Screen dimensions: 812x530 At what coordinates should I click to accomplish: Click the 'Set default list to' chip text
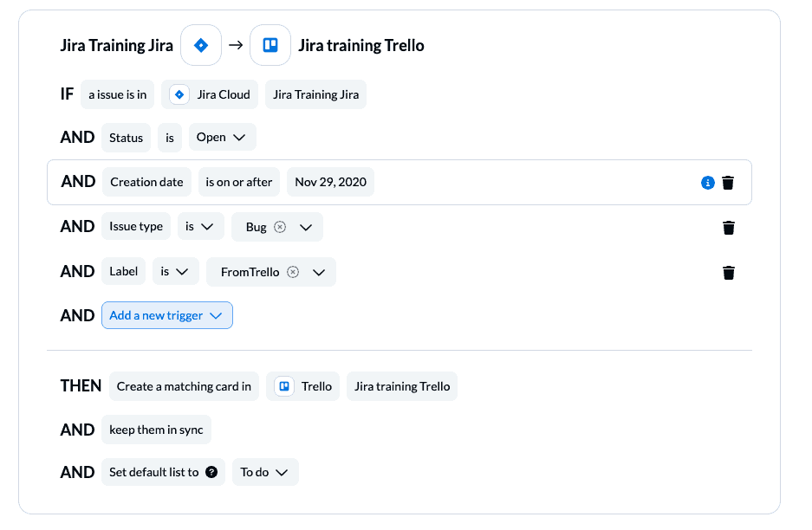[x=153, y=472]
